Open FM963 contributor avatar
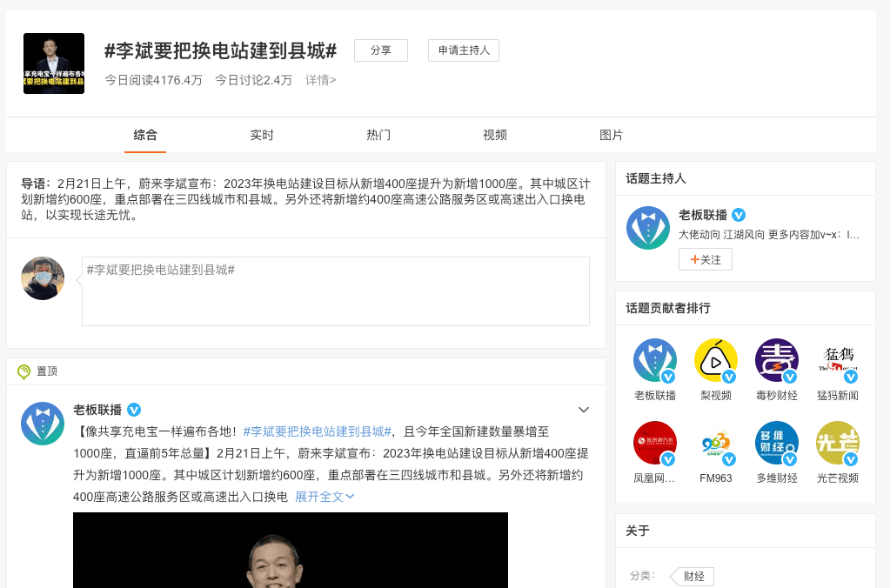Screen dimensions: 890x588 (716, 443)
